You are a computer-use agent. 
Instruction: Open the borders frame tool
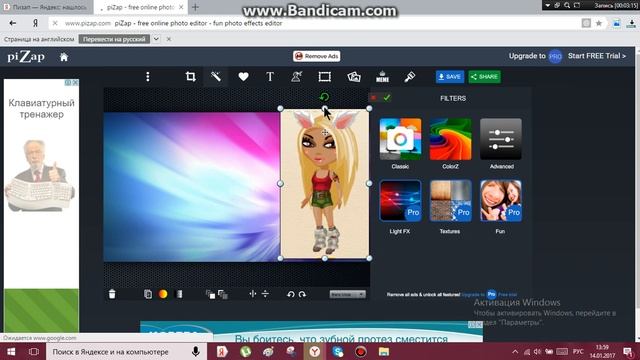tap(324, 77)
